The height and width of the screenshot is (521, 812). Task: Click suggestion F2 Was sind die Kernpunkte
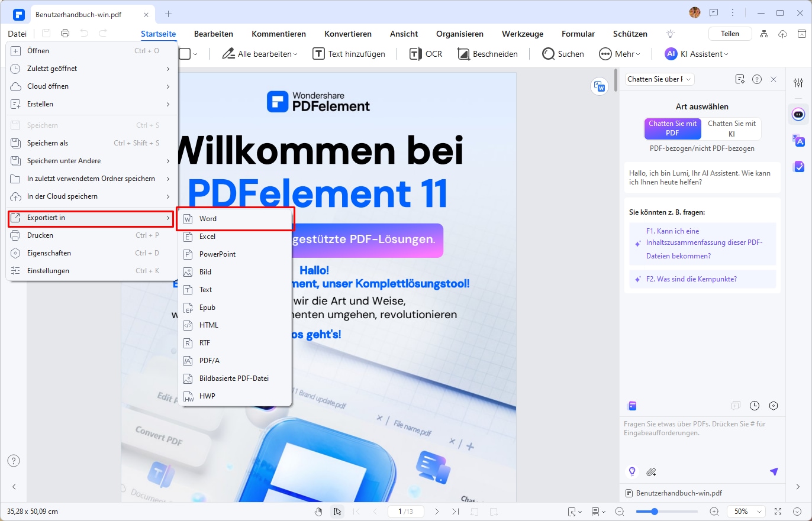(x=703, y=279)
